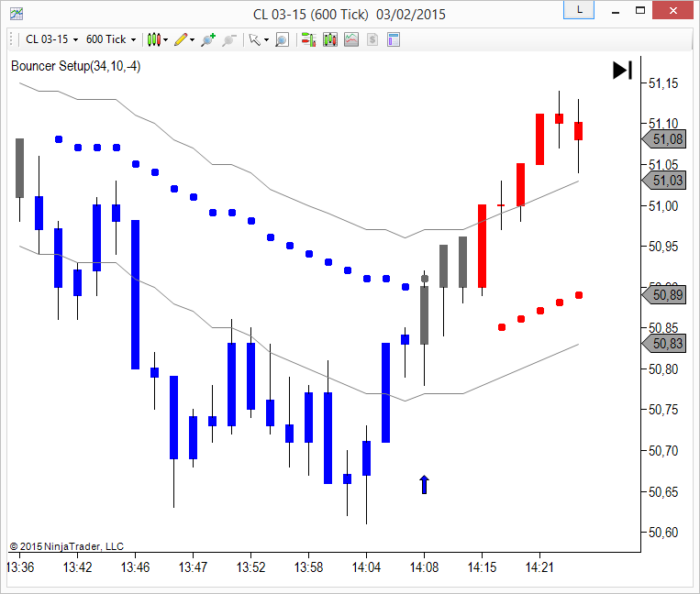Click the zoom out magnifier icon
Screen dimensions: 700x594
pyautogui.click(x=229, y=39)
